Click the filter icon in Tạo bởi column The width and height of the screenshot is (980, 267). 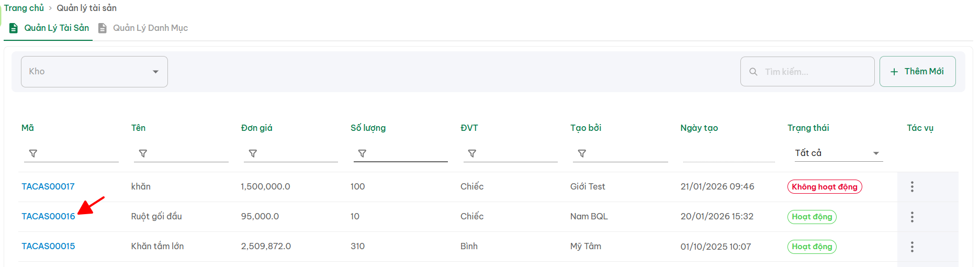(x=582, y=153)
